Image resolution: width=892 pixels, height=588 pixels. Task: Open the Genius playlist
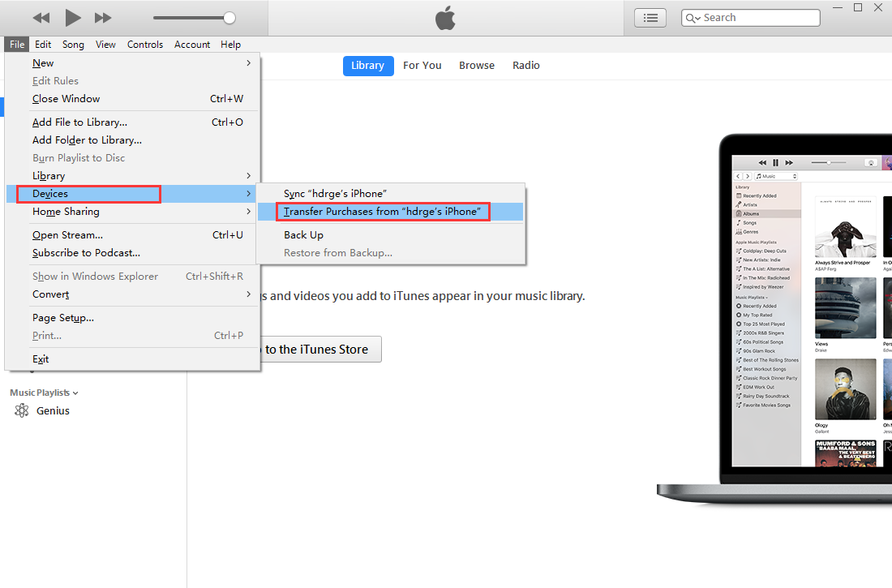click(x=53, y=410)
